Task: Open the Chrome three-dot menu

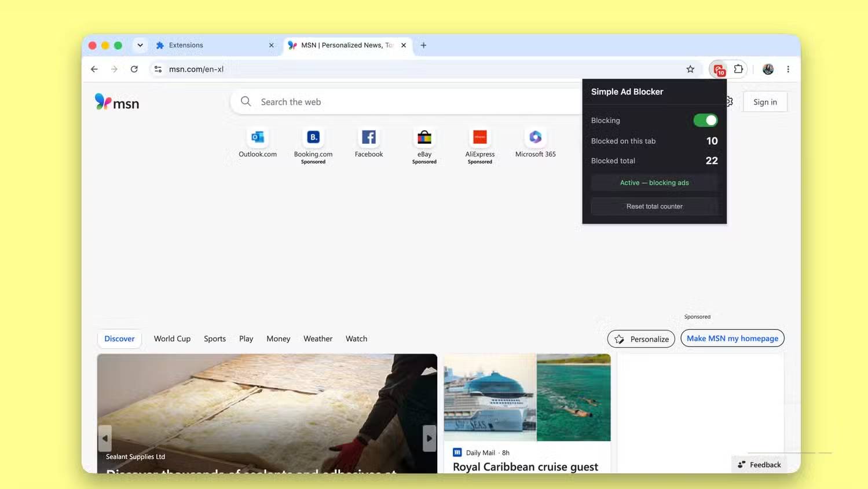Action: pyautogui.click(x=788, y=69)
